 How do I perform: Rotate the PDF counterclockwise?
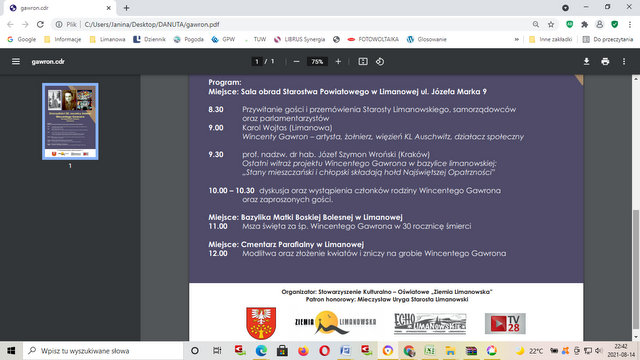pyautogui.click(x=380, y=62)
